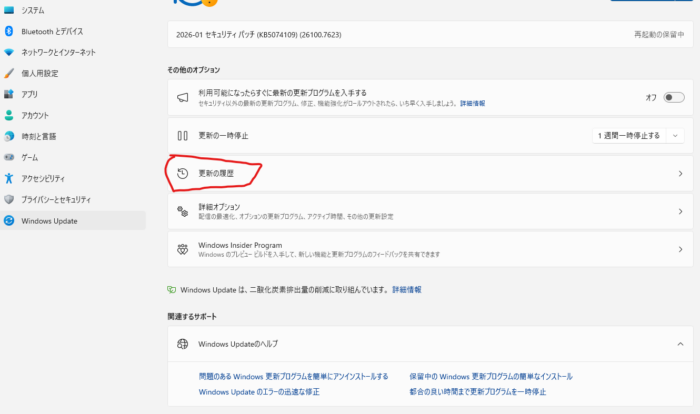Viewport: 700px width, 414px height.
Task: Click the Windows Insider Program icon
Action: pyautogui.click(x=182, y=248)
